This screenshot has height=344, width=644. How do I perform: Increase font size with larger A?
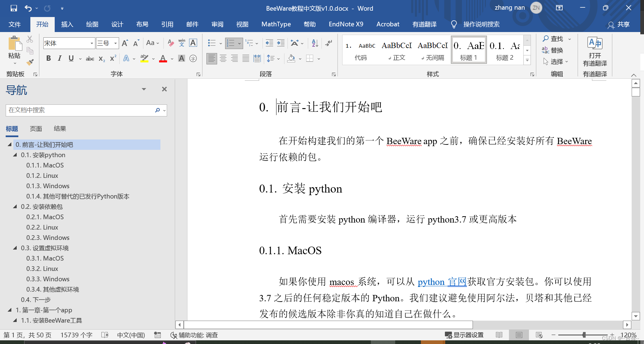[125, 43]
